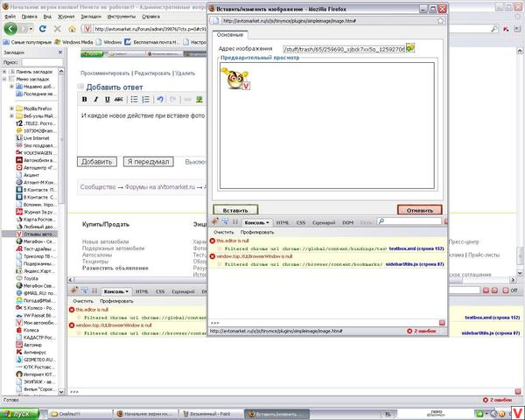The width and height of the screenshot is (525, 420).
Task: Apply Underline in the reply editor
Action: click(x=107, y=99)
